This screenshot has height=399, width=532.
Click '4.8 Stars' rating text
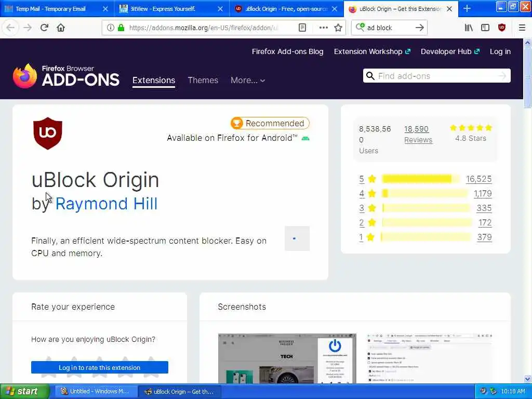click(471, 138)
